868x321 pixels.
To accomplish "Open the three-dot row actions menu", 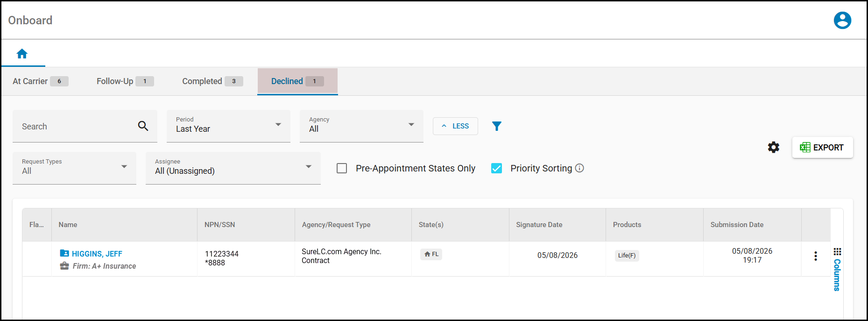I will (x=815, y=256).
